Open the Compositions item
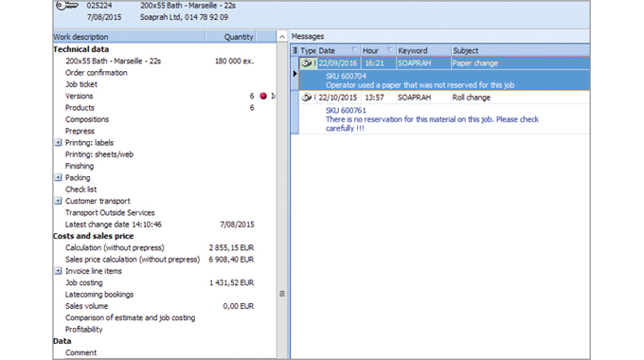644x360 pixels. pyautogui.click(x=87, y=119)
